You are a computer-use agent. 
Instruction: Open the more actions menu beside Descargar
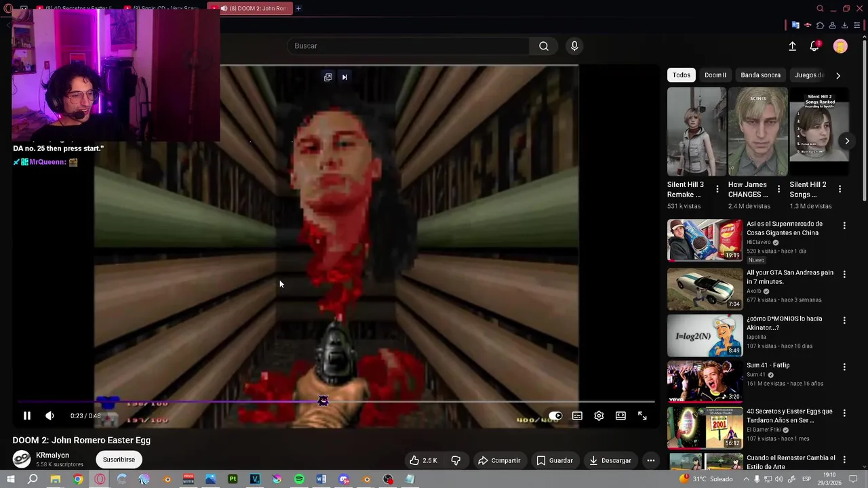point(650,460)
